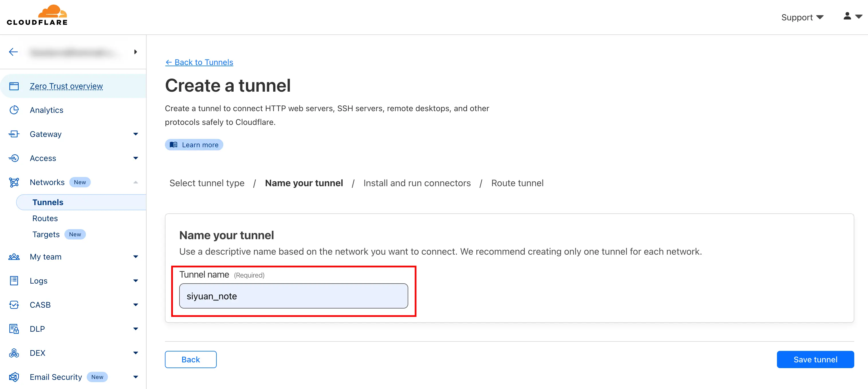Click the Email Security envelope icon
The image size is (868, 389).
tap(14, 377)
